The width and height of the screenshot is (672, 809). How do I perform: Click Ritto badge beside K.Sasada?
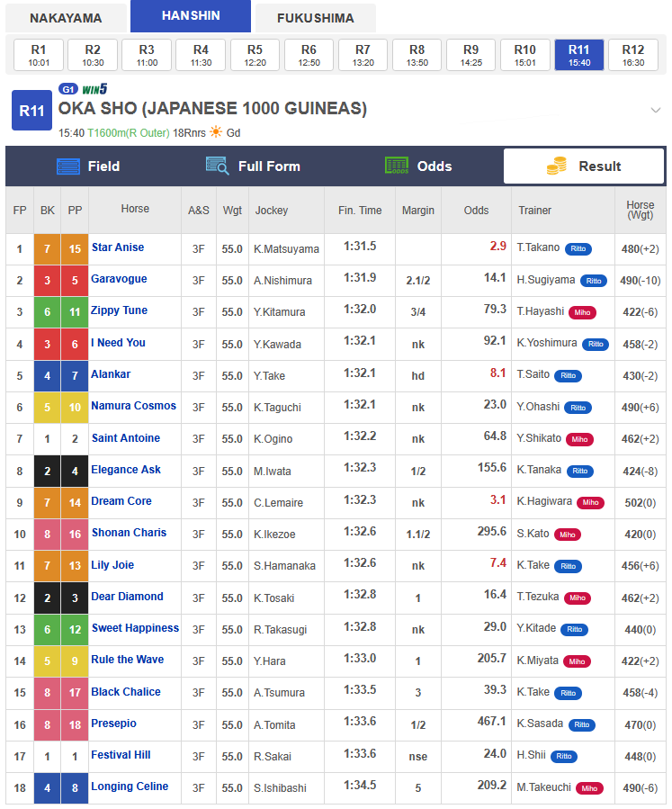(582, 725)
